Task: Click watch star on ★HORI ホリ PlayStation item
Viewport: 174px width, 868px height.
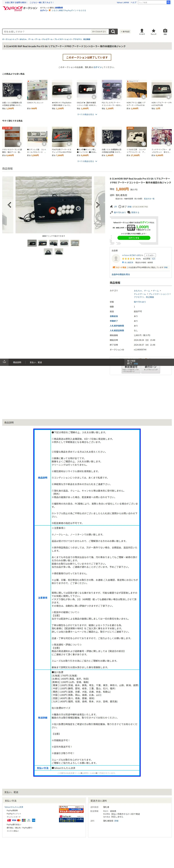Action: coord(69,97)
